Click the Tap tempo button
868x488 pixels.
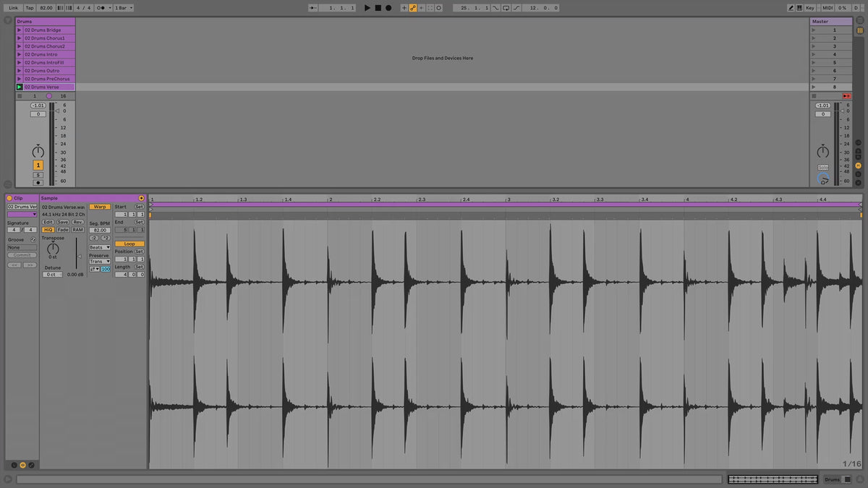pyautogui.click(x=30, y=8)
